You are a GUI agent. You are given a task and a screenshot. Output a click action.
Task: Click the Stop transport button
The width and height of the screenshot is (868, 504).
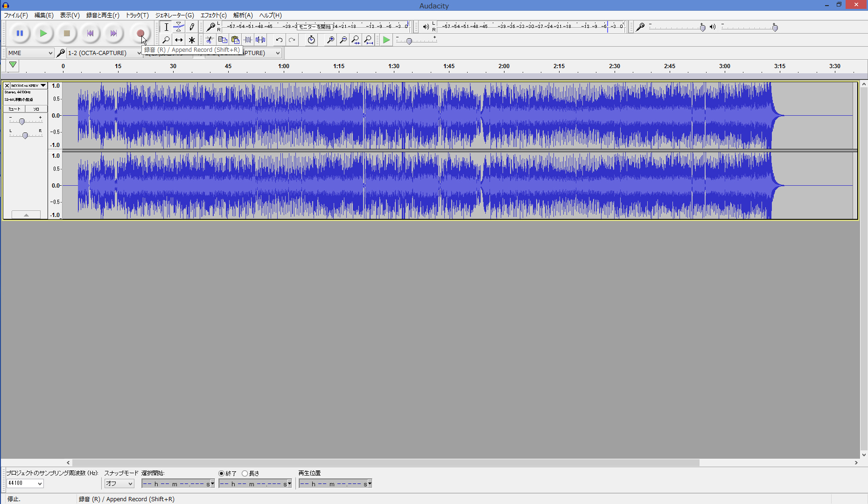point(67,33)
